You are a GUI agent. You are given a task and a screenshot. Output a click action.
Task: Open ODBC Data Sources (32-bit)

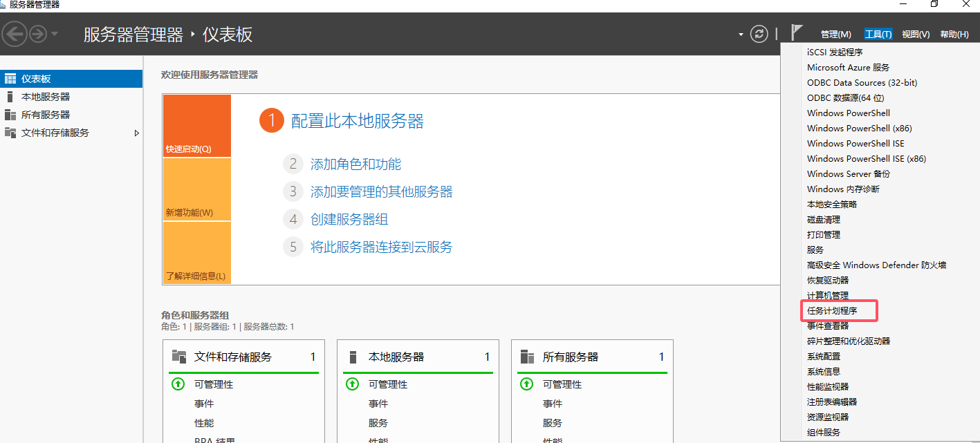click(862, 82)
